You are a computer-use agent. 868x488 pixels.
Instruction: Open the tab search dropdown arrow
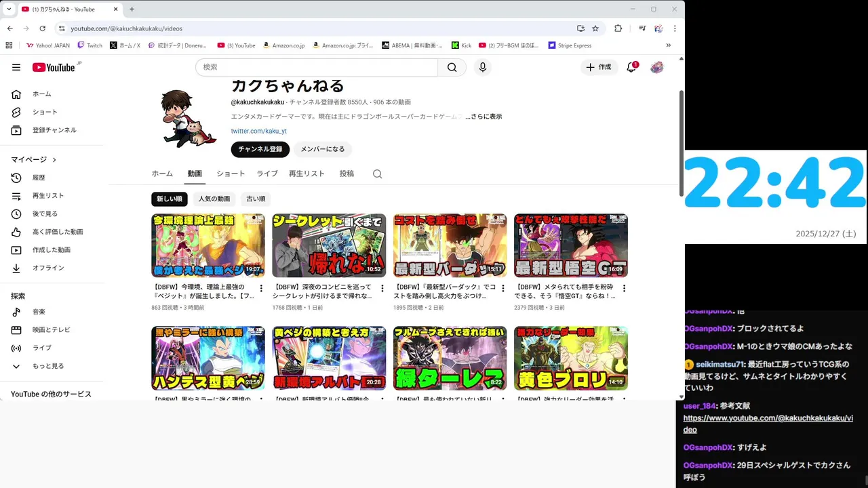click(9, 9)
